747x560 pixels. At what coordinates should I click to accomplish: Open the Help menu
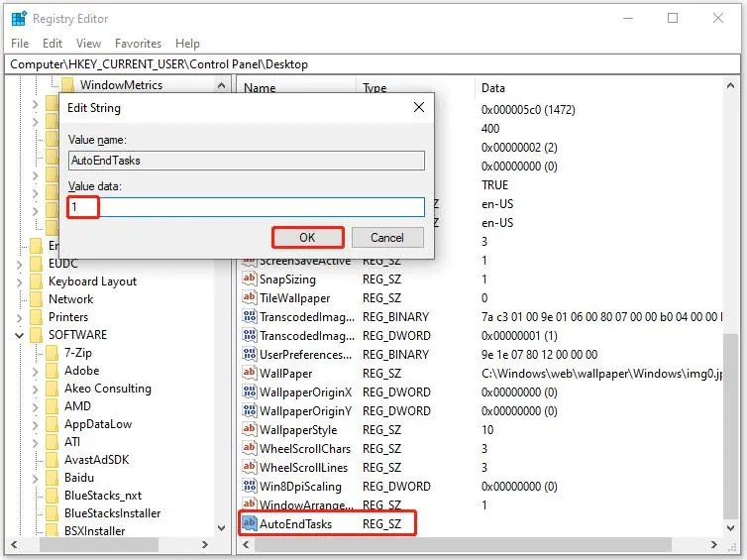187,44
